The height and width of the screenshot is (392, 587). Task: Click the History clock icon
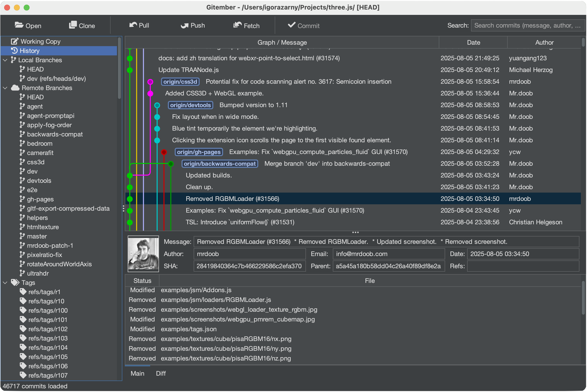pyautogui.click(x=14, y=51)
